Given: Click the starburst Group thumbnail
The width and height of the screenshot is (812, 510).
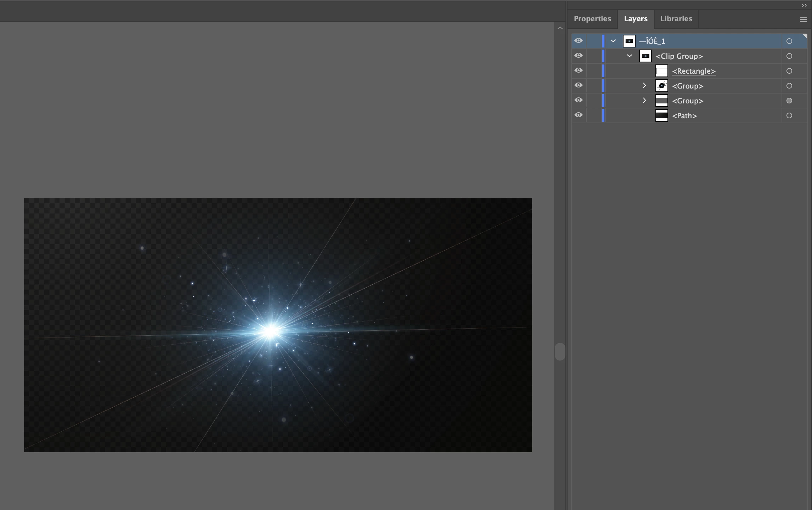Looking at the screenshot, I should coord(661,86).
